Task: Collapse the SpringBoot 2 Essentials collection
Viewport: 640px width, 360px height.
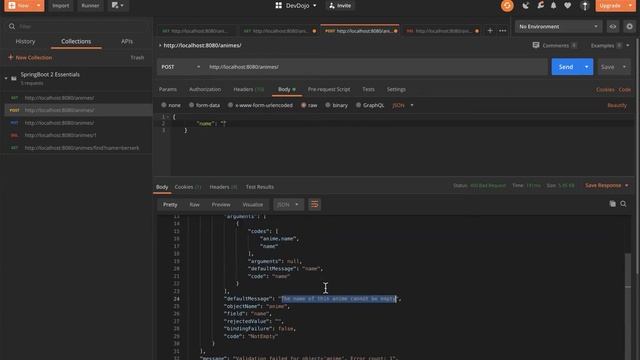Action: (6, 78)
